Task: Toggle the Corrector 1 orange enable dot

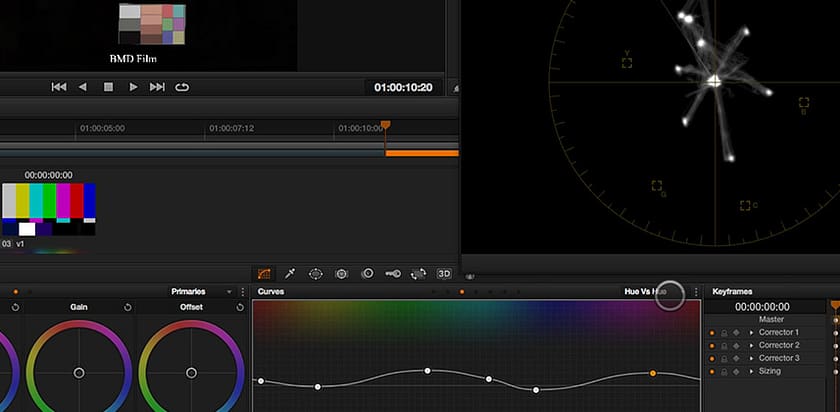Action: click(711, 333)
